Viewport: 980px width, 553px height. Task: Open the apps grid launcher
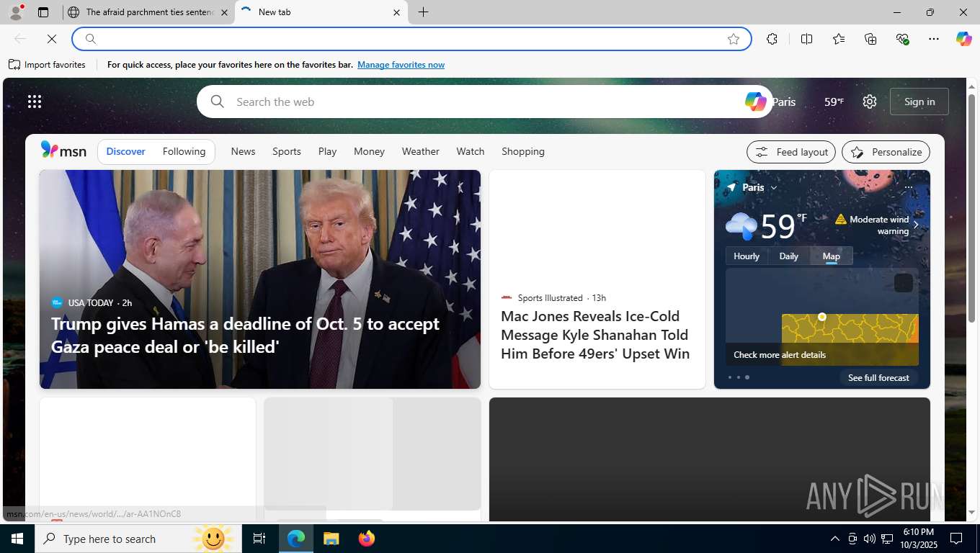point(35,102)
